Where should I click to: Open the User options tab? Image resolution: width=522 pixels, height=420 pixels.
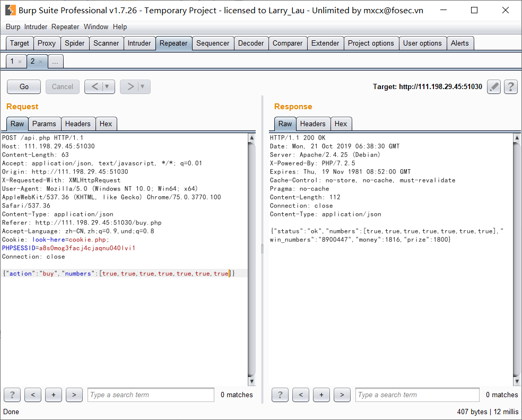tap(422, 43)
